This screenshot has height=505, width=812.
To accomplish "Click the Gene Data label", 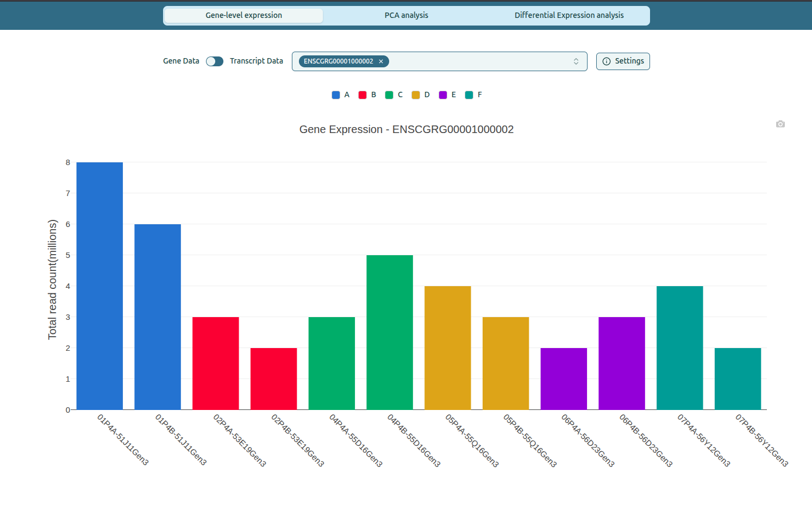I will pyautogui.click(x=181, y=61).
